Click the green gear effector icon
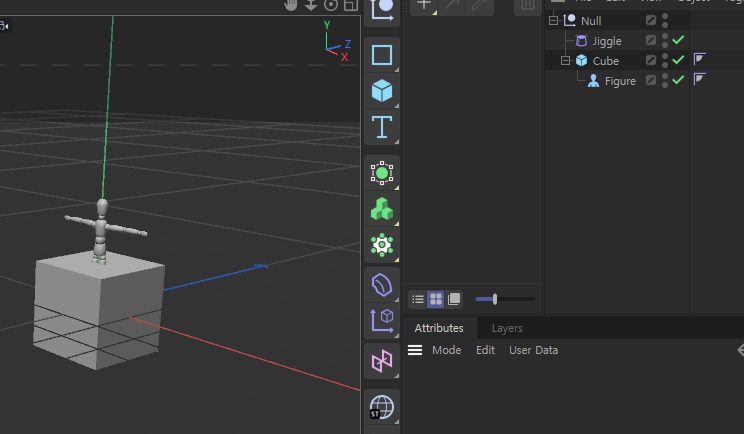This screenshot has width=744, height=434. [382, 244]
